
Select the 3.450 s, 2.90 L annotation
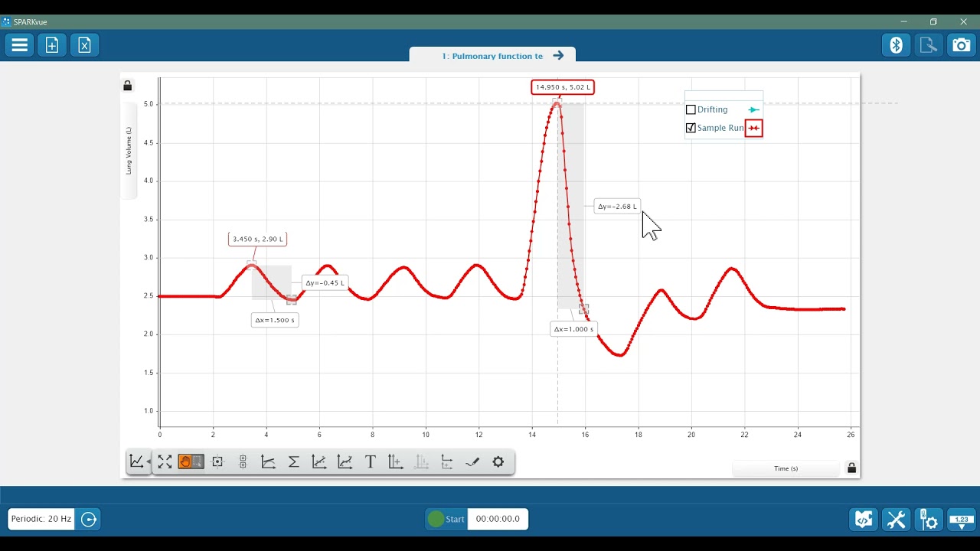click(258, 239)
